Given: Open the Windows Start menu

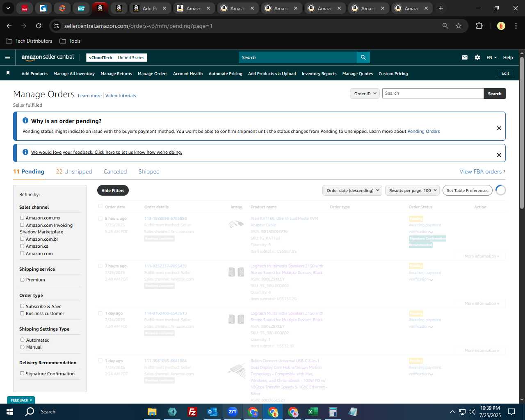Looking at the screenshot, I should 10,411.
